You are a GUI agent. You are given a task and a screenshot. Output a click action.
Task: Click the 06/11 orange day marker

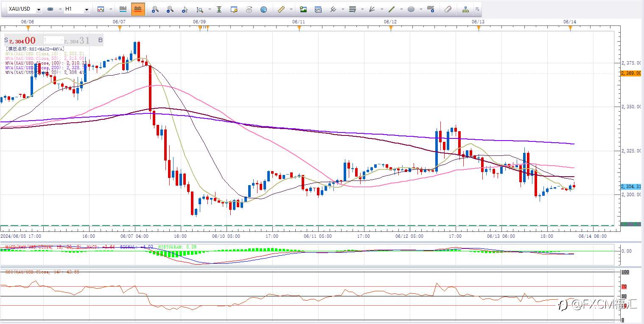pos(299,28)
